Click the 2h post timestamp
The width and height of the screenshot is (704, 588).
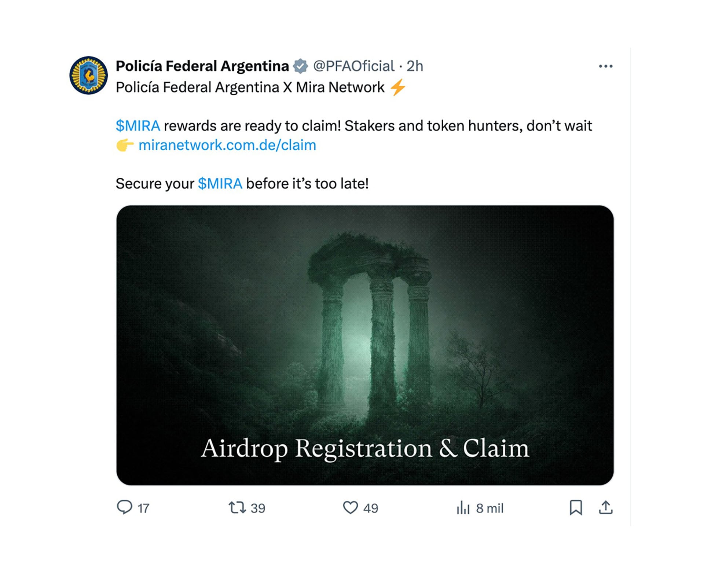point(415,66)
